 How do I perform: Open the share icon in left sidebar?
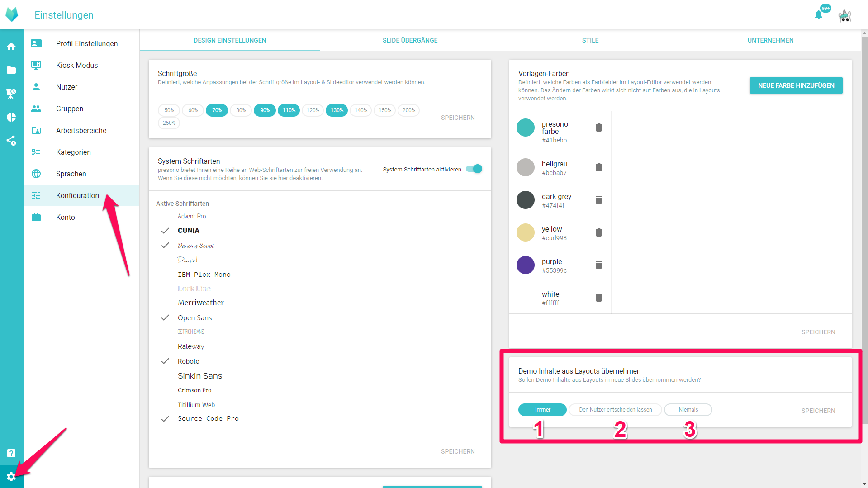pyautogui.click(x=11, y=141)
